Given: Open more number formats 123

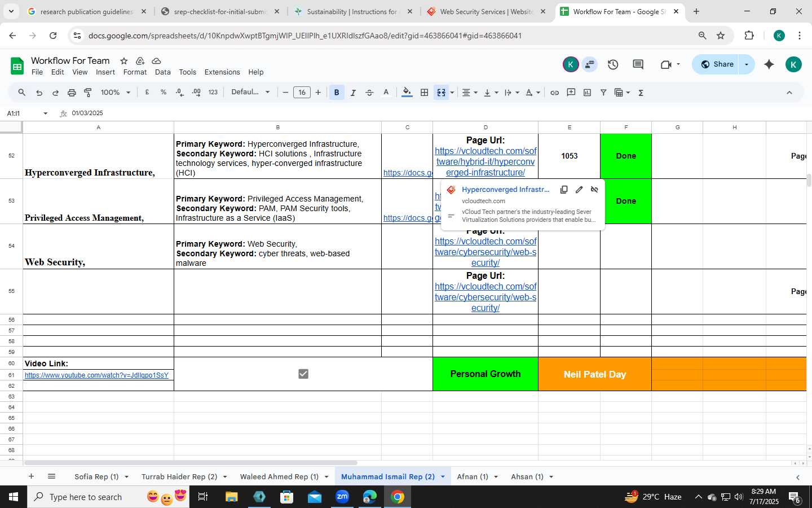Looking at the screenshot, I should [213, 93].
